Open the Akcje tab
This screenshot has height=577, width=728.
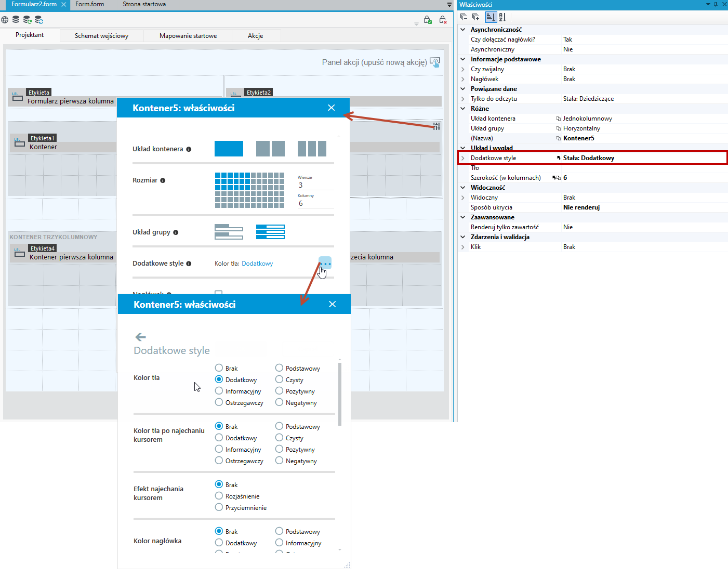pyautogui.click(x=256, y=36)
